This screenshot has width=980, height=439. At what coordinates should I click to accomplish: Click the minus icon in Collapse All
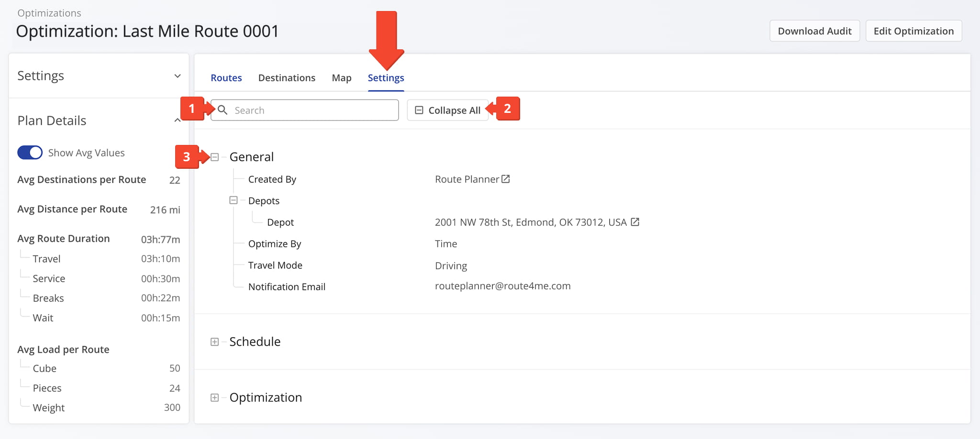coord(419,110)
